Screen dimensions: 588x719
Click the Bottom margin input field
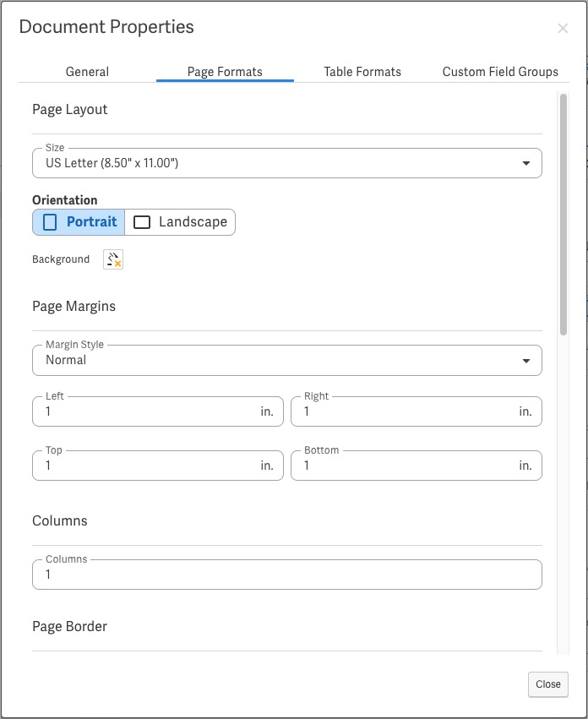(416, 466)
